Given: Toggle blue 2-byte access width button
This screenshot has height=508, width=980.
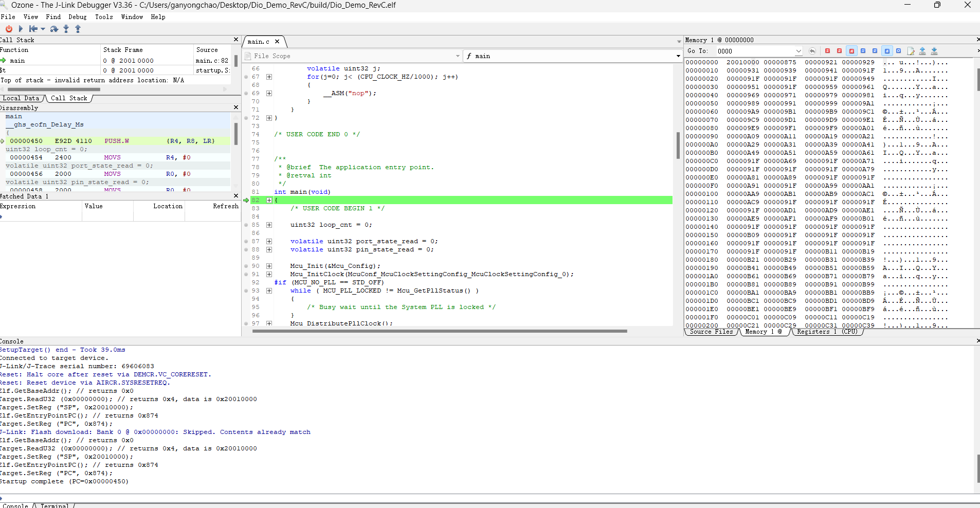Looking at the screenshot, I should point(875,51).
